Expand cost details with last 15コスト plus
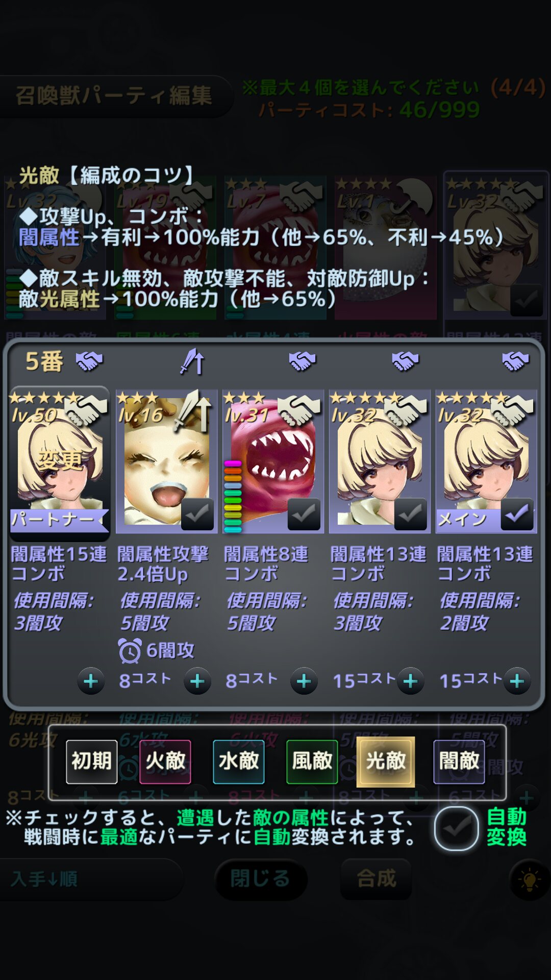The height and width of the screenshot is (980, 551). [x=517, y=681]
